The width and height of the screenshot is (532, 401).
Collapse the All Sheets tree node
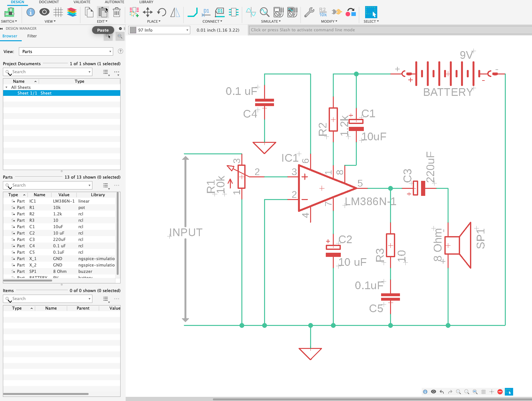[x=6, y=87]
